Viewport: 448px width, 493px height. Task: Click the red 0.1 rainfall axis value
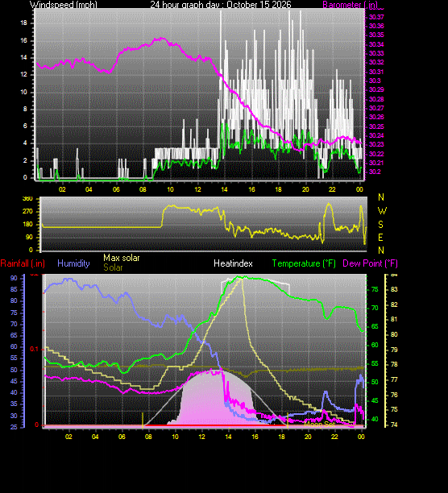(x=34, y=350)
